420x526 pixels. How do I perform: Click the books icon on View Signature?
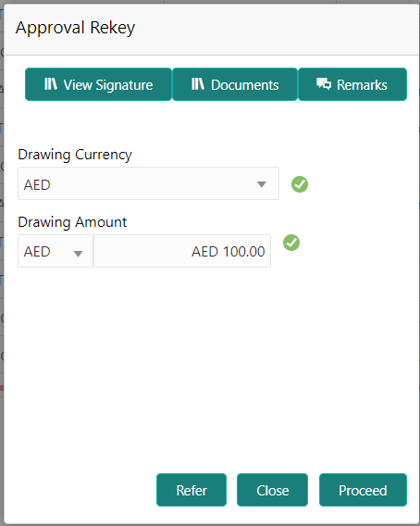point(51,84)
